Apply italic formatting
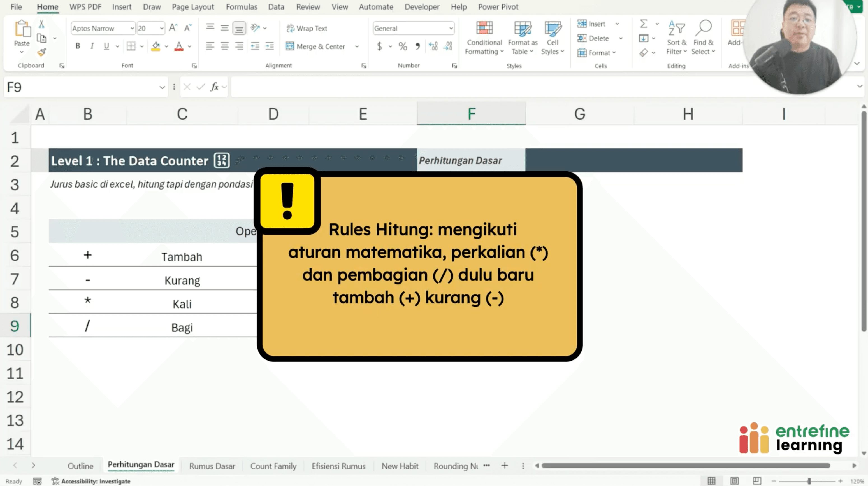 tap(92, 46)
